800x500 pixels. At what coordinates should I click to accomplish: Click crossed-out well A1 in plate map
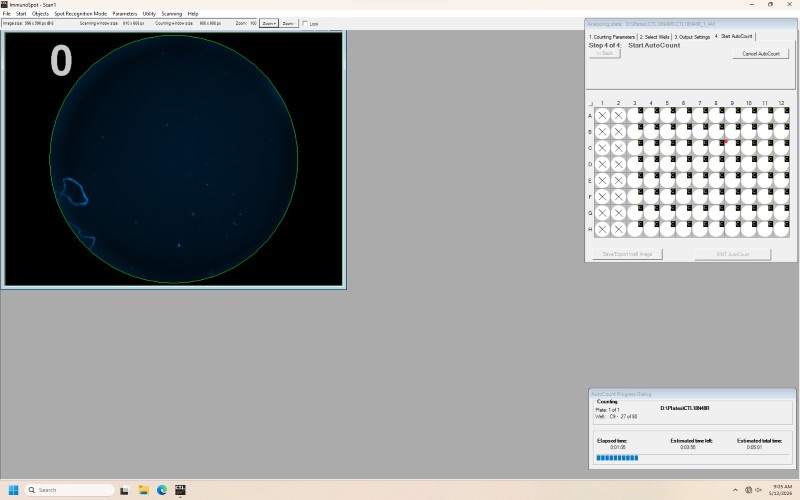point(602,115)
